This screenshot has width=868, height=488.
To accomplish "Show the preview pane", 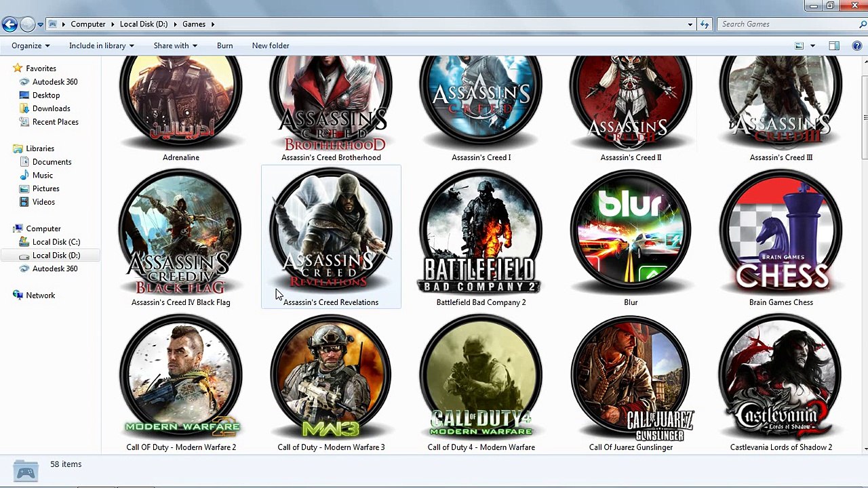I will [x=834, y=45].
